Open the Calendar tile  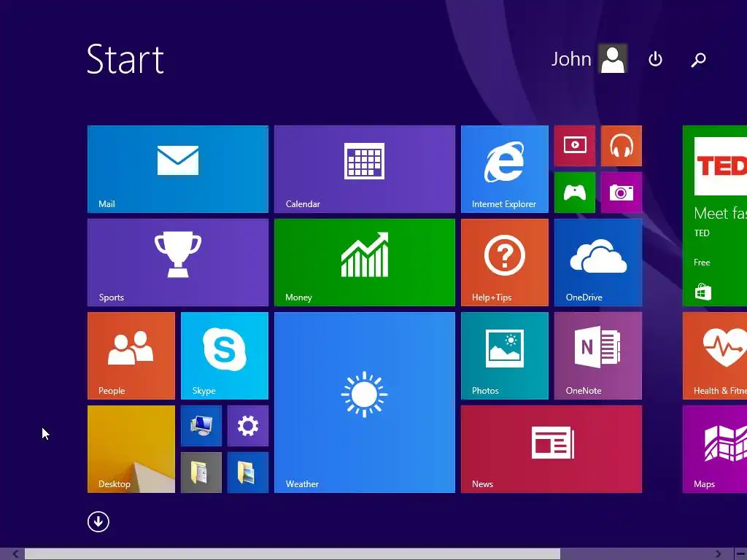(x=365, y=169)
